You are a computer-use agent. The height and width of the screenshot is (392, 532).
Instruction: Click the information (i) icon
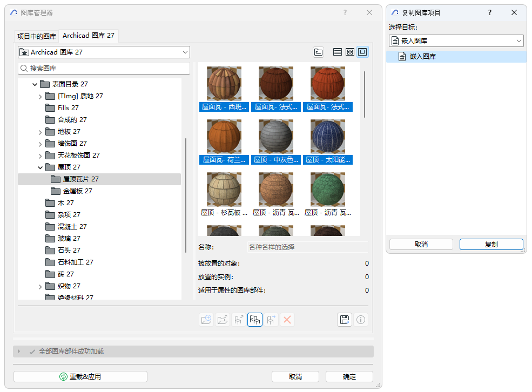361,320
